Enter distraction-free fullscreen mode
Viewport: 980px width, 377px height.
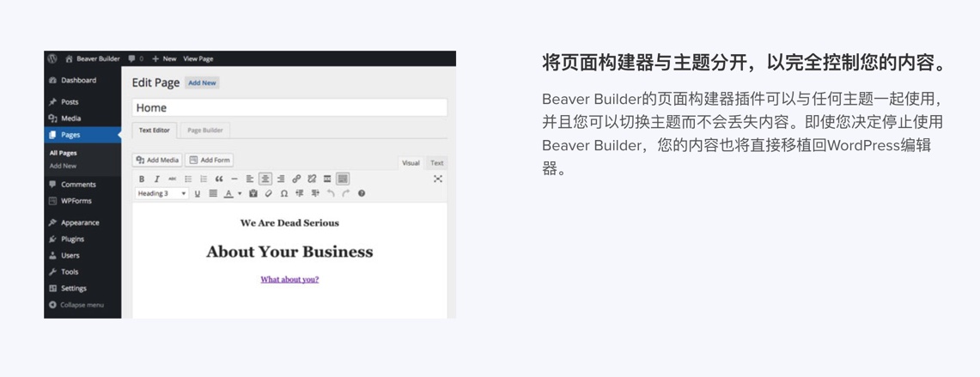(x=437, y=179)
